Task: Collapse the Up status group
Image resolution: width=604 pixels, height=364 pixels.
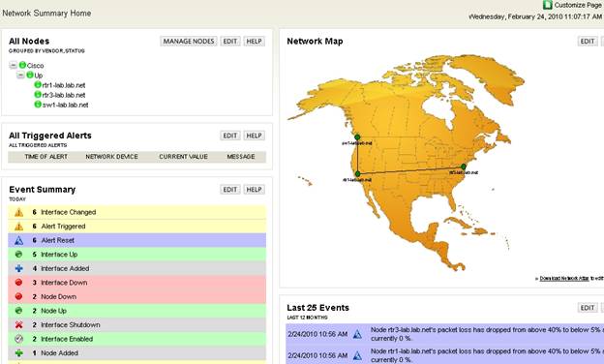Action: 20,76
